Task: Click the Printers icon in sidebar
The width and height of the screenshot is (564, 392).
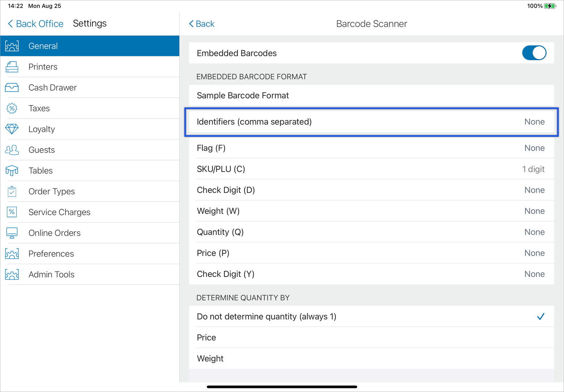Action: 12,67
